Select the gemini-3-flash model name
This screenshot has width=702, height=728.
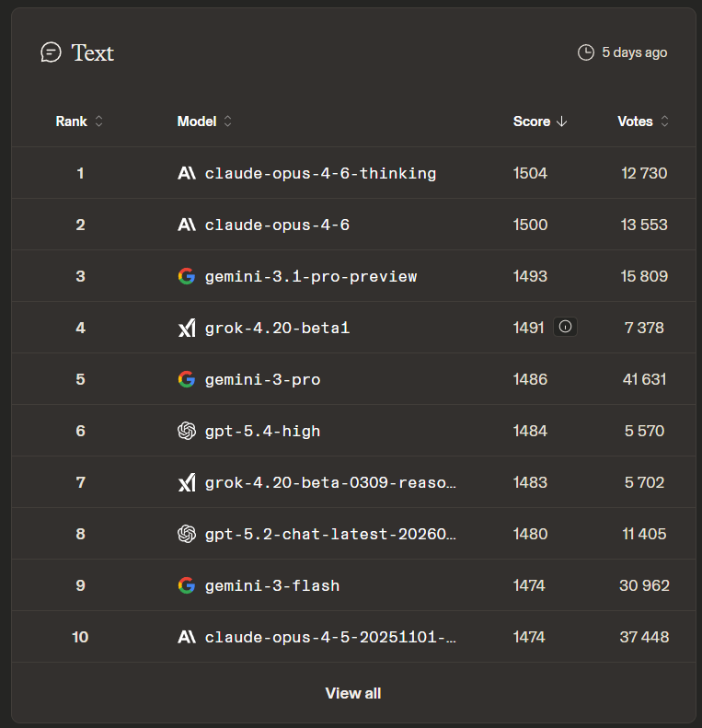coord(272,586)
